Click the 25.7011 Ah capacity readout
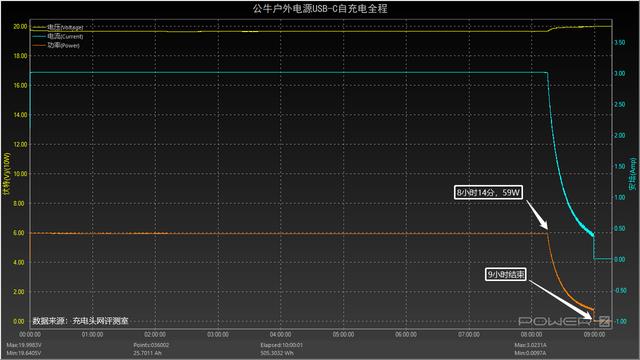The width and height of the screenshot is (640, 360). (147, 353)
